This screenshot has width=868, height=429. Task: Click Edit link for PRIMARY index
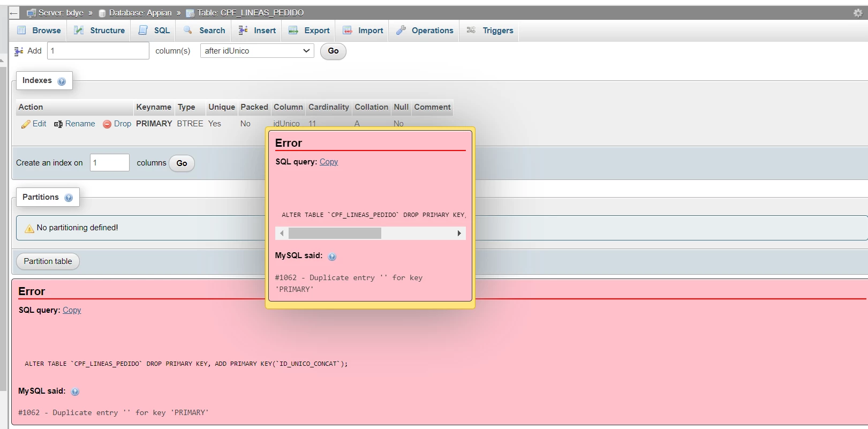click(x=39, y=124)
